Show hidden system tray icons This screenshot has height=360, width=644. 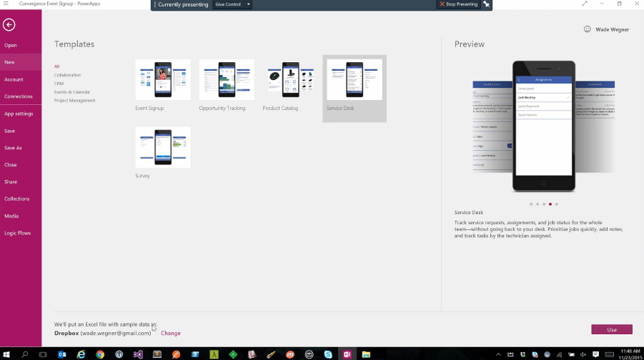[x=498, y=354]
